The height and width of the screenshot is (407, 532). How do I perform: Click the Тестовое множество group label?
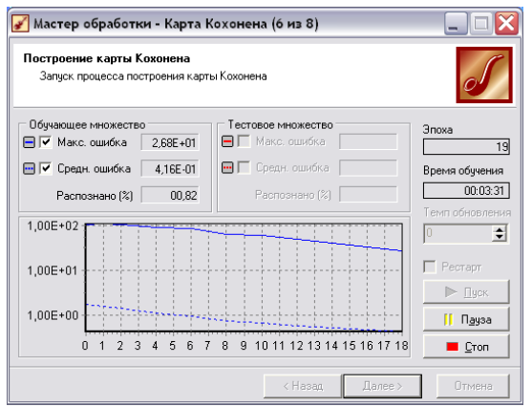coord(280,124)
